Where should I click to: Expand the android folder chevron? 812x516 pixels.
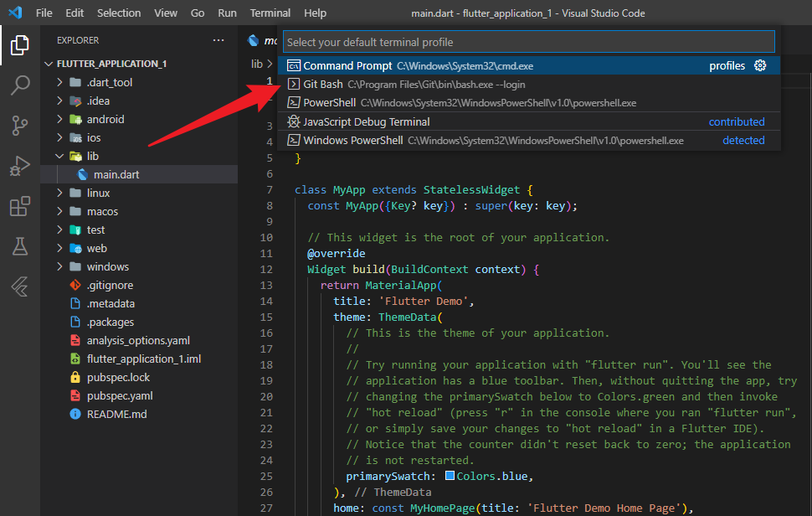(59, 119)
